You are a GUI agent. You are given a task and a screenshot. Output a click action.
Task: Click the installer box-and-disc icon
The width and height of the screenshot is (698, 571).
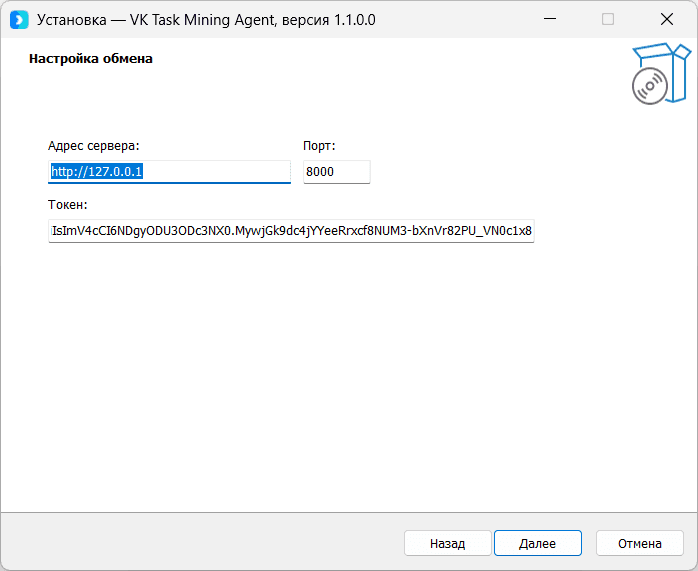tap(661, 73)
